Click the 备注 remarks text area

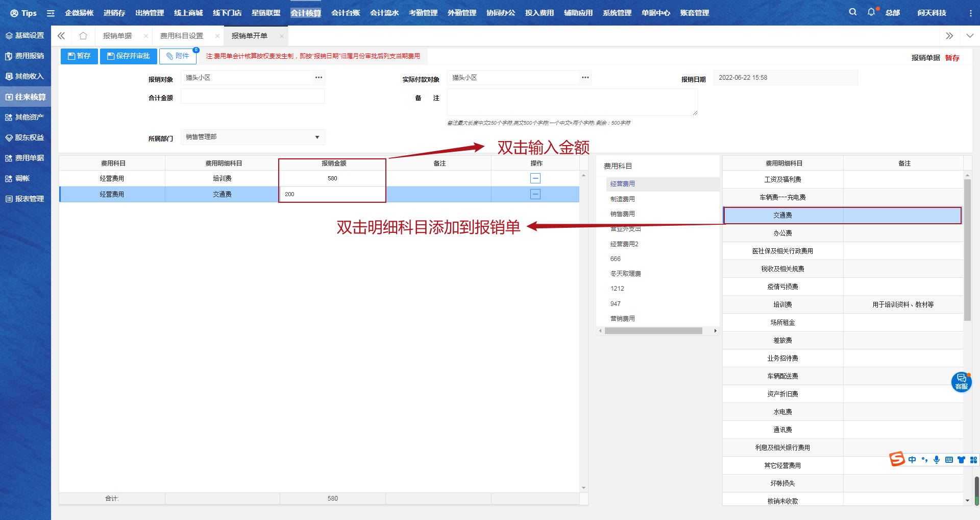click(x=572, y=102)
